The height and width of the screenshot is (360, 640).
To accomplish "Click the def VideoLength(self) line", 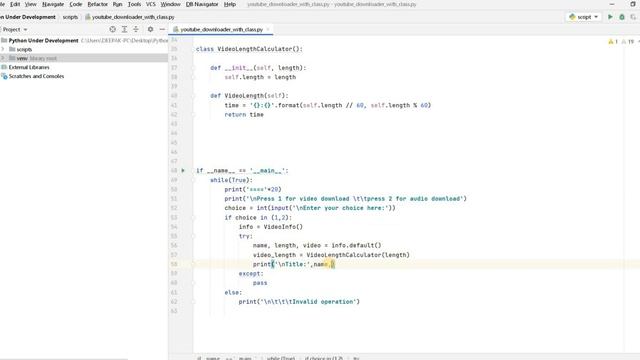I will [x=249, y=96].
